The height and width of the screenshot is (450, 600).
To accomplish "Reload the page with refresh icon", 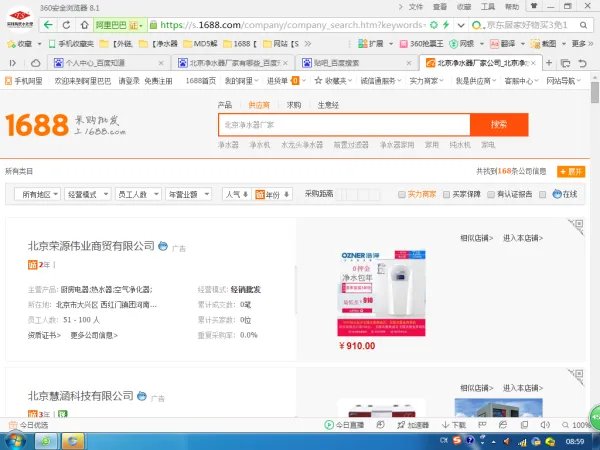I will (x=66, y=25).
